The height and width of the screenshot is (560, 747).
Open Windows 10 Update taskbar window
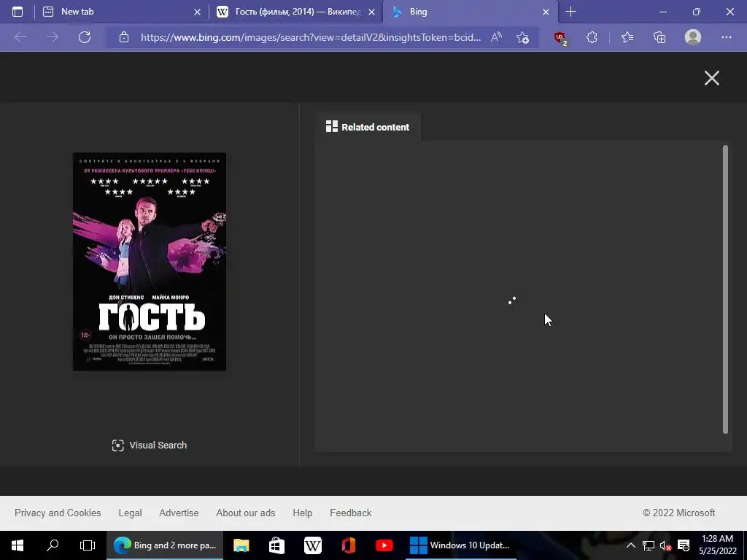point(461,545)
